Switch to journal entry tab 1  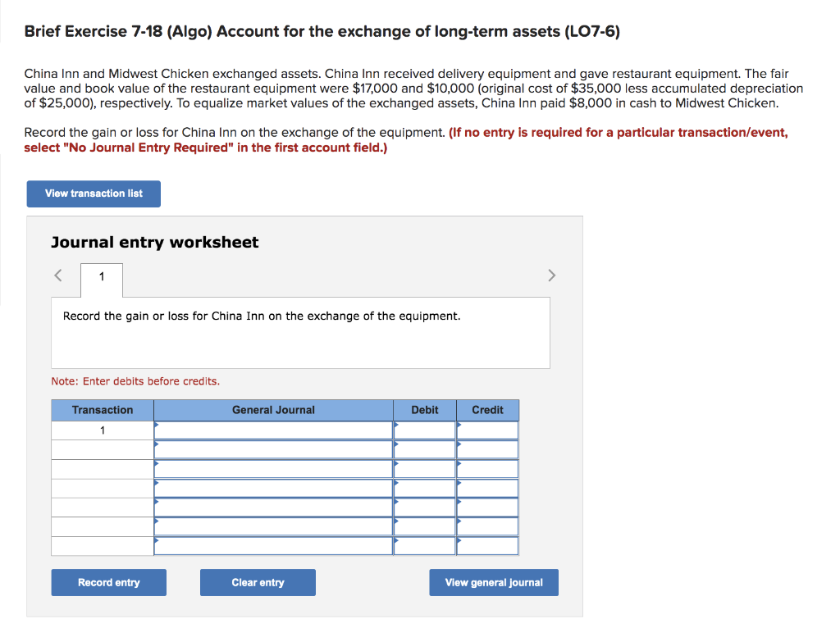tap(101, 279)
